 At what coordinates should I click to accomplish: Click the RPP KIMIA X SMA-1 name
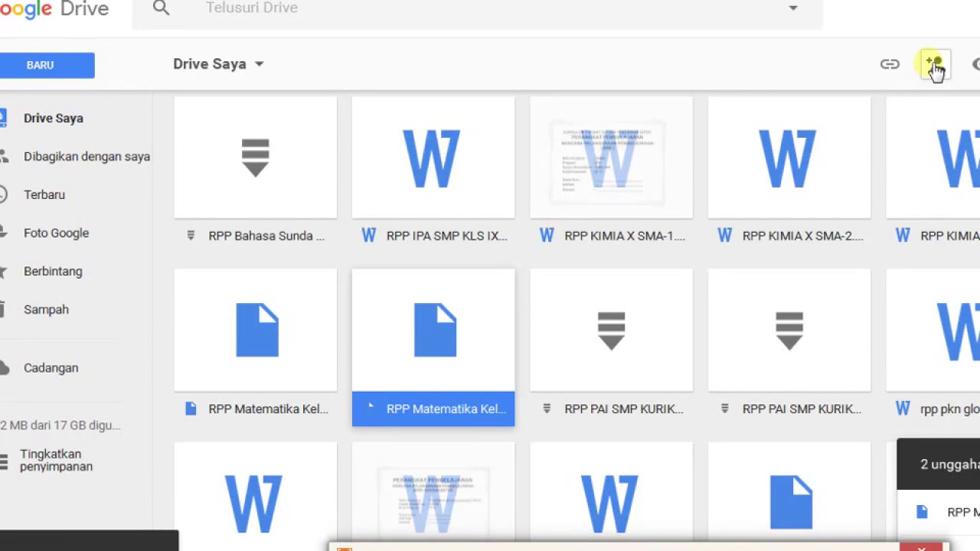click(x=625, y=236)
